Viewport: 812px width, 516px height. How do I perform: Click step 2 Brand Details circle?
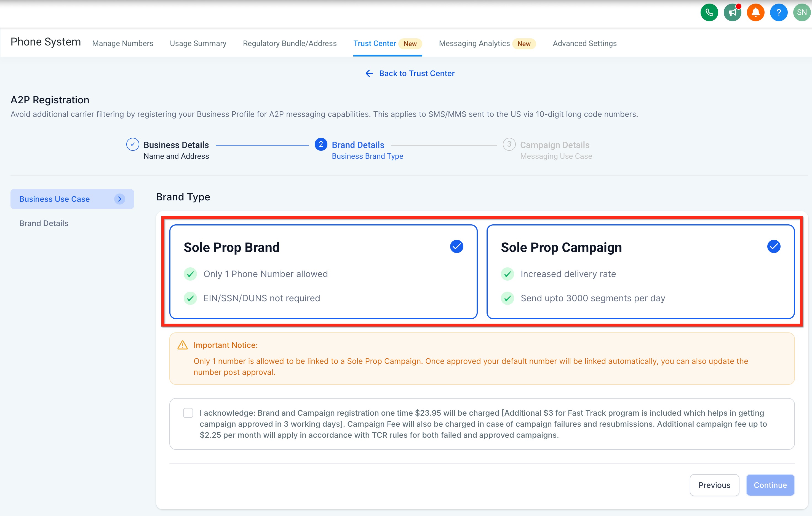pyautogui.click(x=321, y=144)
